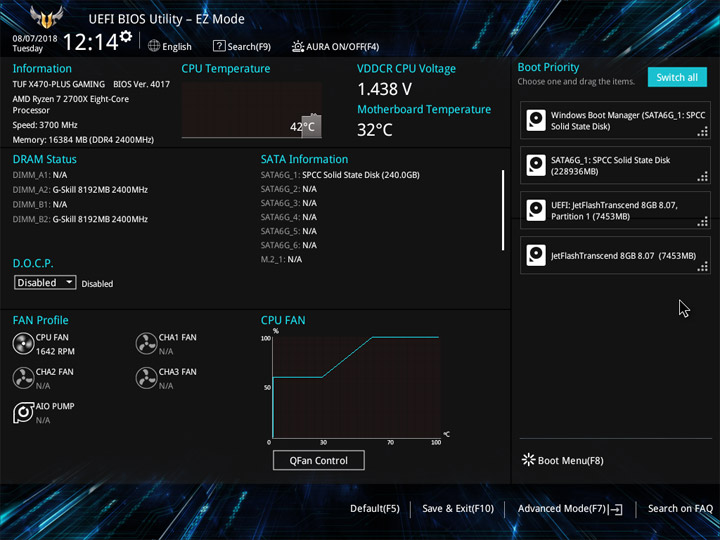
Task: Click the 12:14 clock time
Action: tap(90, 42)
